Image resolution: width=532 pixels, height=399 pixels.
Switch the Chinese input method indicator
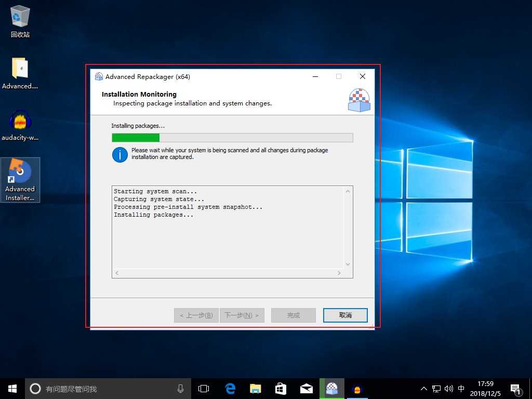click(x=461, y=389)
